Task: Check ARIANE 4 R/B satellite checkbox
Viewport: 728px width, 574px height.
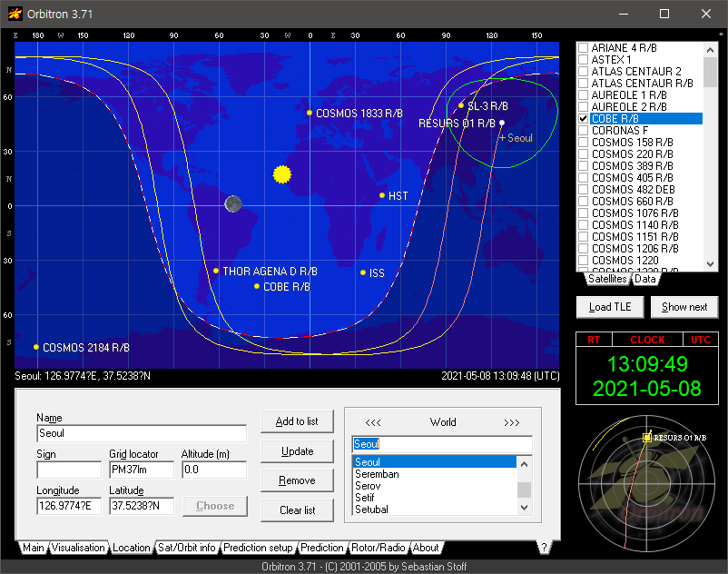Action: pyautogui.click(x=583, y=48)
